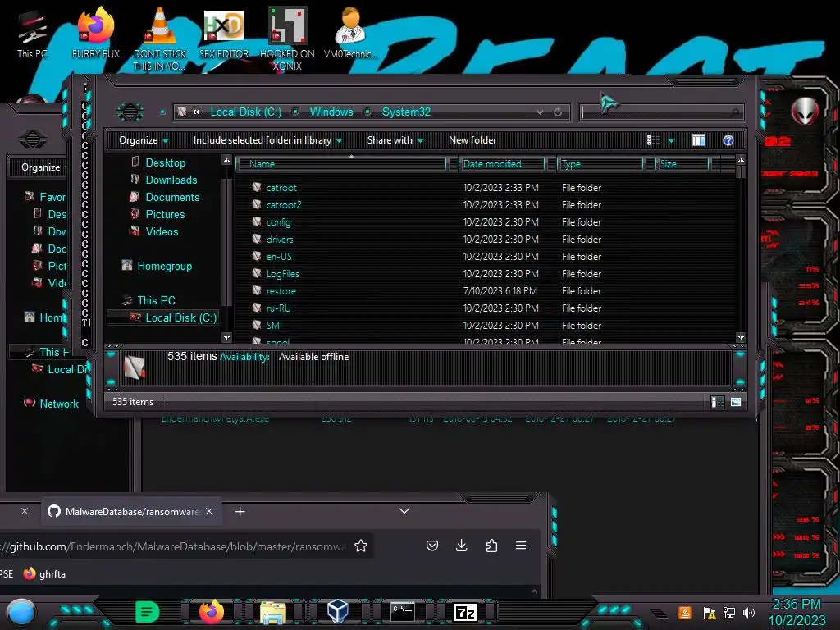
Task: Open the Share with dropdown
Action: pos(395,140)
